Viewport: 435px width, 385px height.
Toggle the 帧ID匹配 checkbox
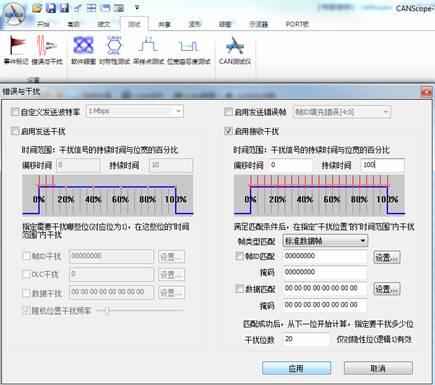coord(239,256)
